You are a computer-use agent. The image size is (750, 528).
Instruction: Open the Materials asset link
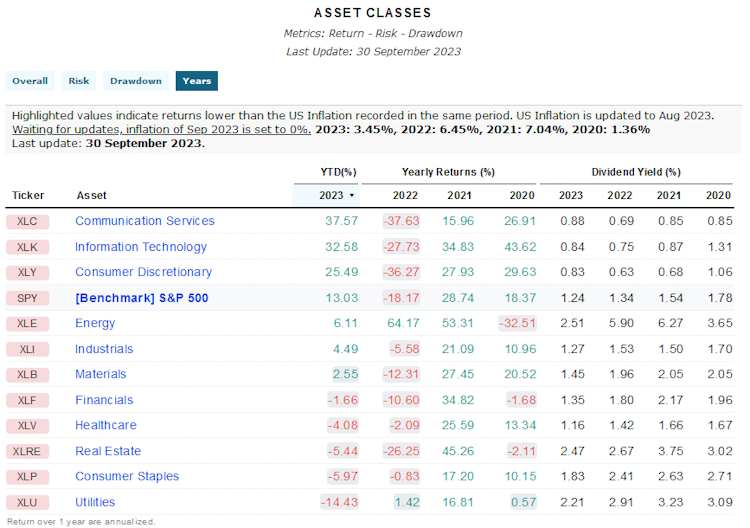100,374
